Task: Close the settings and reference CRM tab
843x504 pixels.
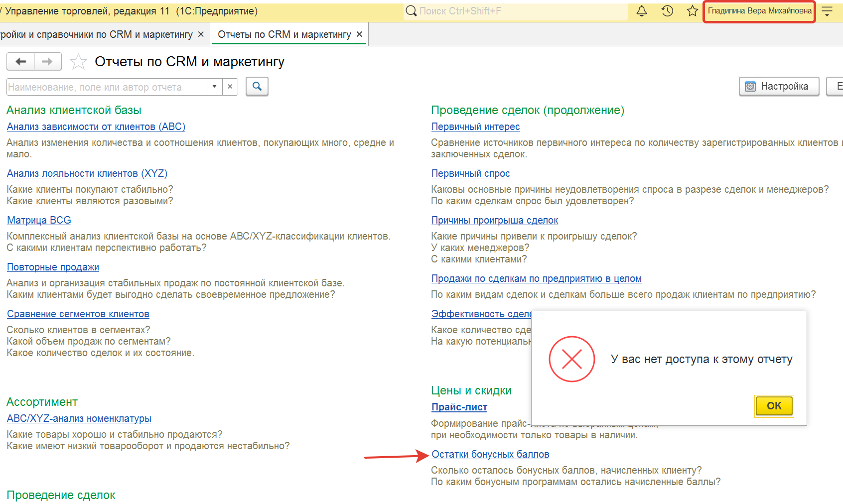Action: pyautogui.click(x=201, y=34)
